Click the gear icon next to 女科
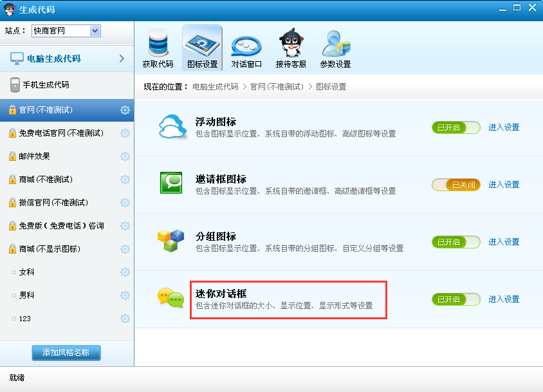This screenshot has height=392, width=543. point(125,272)
